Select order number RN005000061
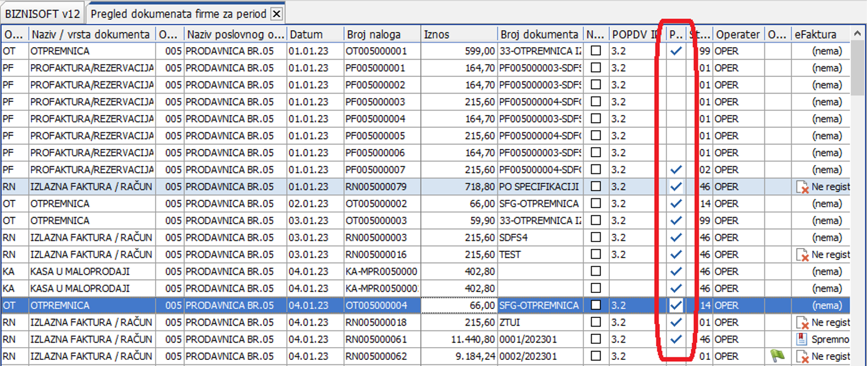868x366 pixels. (377, 339)
